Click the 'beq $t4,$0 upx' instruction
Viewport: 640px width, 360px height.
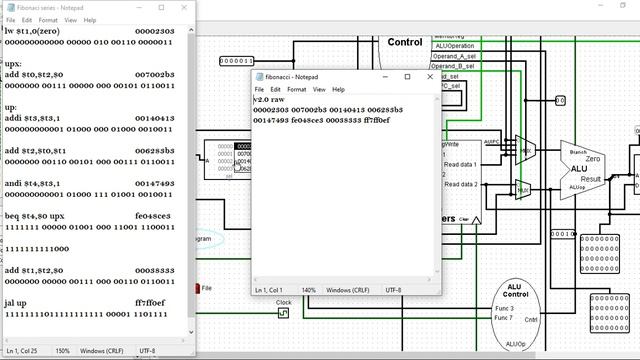tap(35, 216)
